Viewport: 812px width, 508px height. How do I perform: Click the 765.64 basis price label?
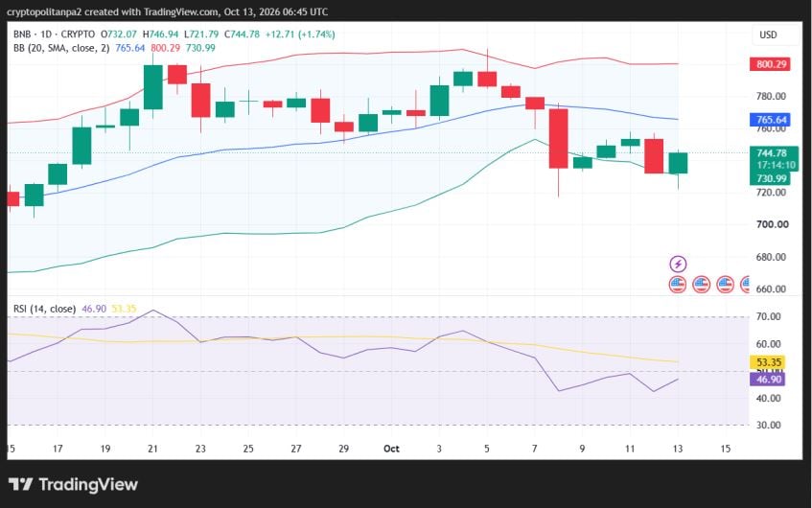(771, 120)
